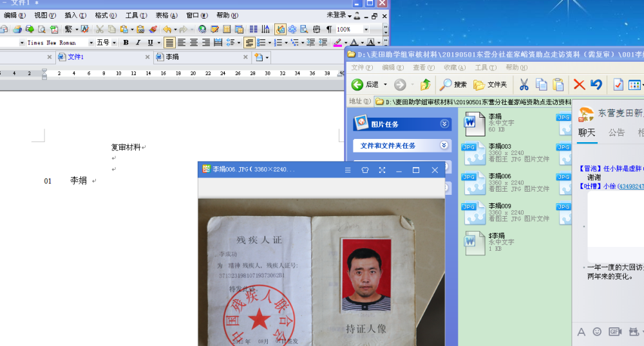
Task: Click the distributed alignment icon
Action: (x=218, y=42)
